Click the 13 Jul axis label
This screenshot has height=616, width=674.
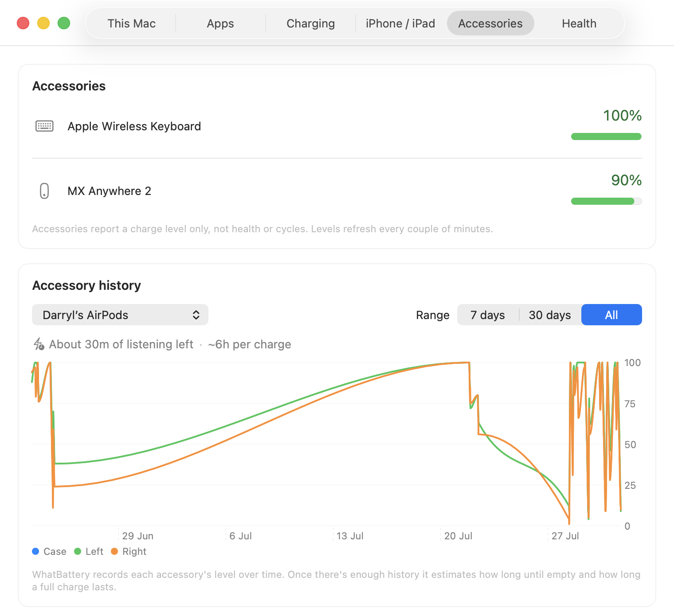(x=350, y=536)
